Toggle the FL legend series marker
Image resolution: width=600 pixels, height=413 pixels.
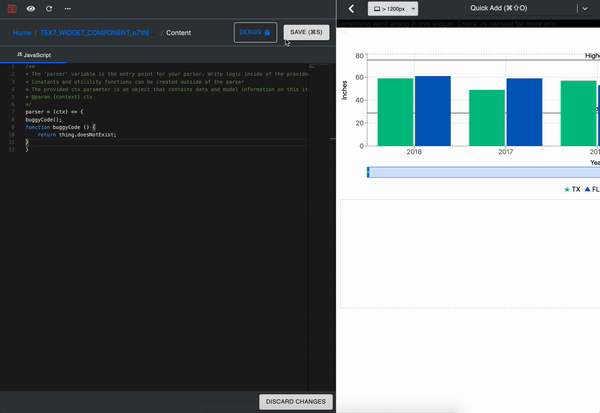click(587, 189)
